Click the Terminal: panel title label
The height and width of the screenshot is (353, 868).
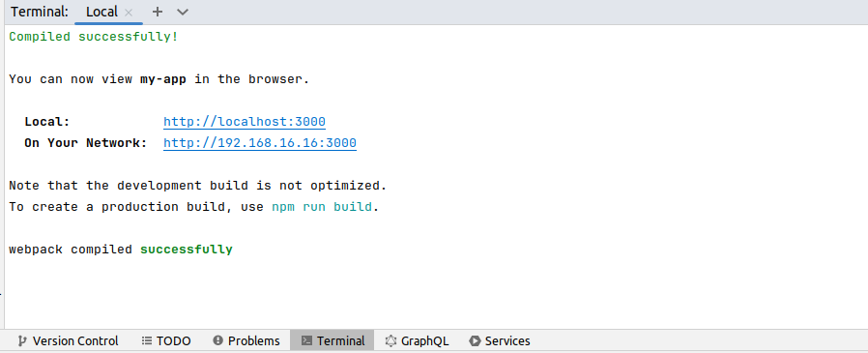[40, 12]
